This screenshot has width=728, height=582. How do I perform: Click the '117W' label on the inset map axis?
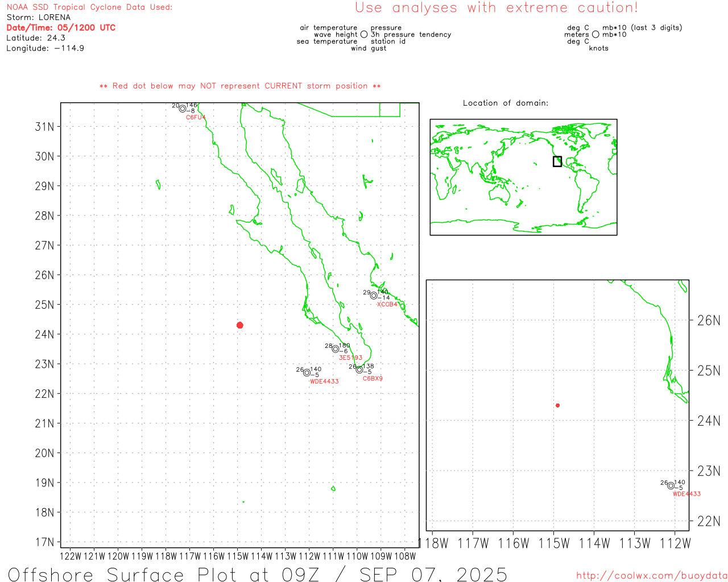pyautogui.click(x=473, y=543)
